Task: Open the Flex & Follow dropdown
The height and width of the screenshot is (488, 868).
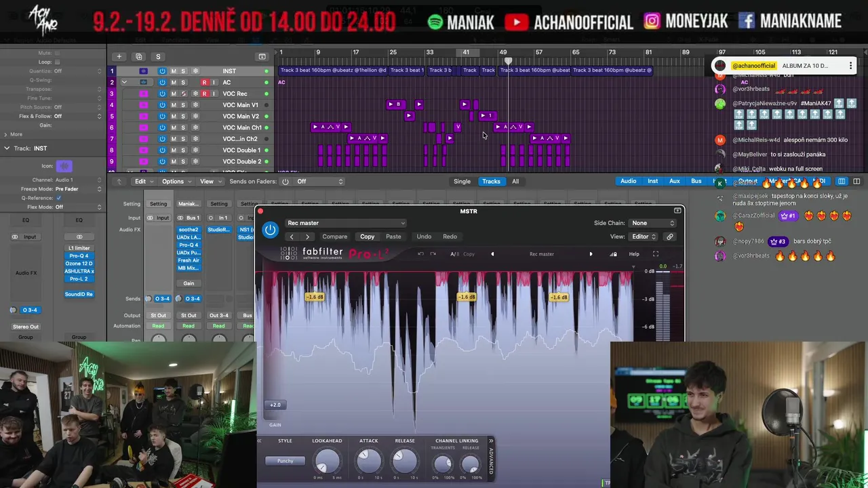Action: pos(77,116)
